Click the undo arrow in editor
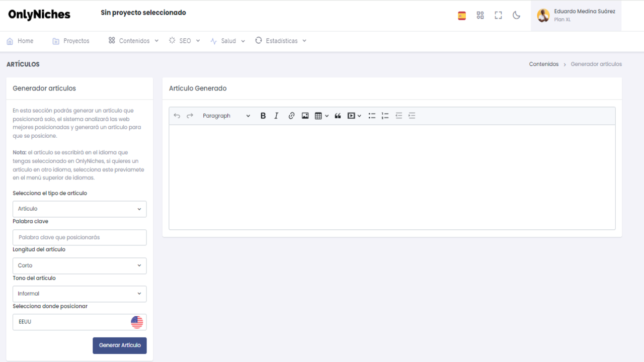Image resolution: width=644 pixels, height=362 pixels. (177, 116)
